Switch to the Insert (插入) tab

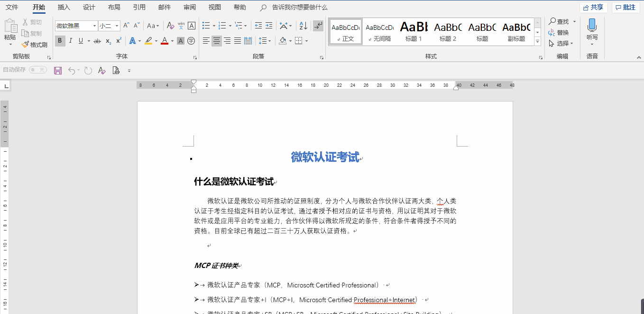[64, 8]
